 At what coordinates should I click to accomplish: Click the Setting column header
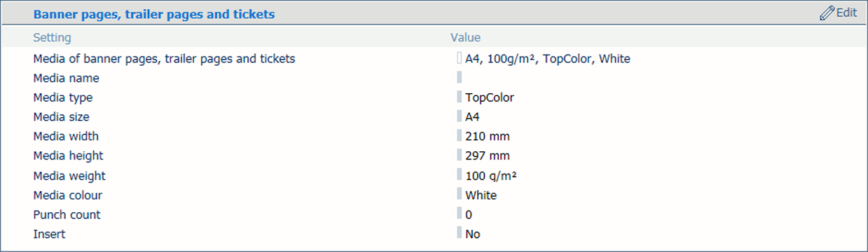pyautogui.click(x=52, y=38)
